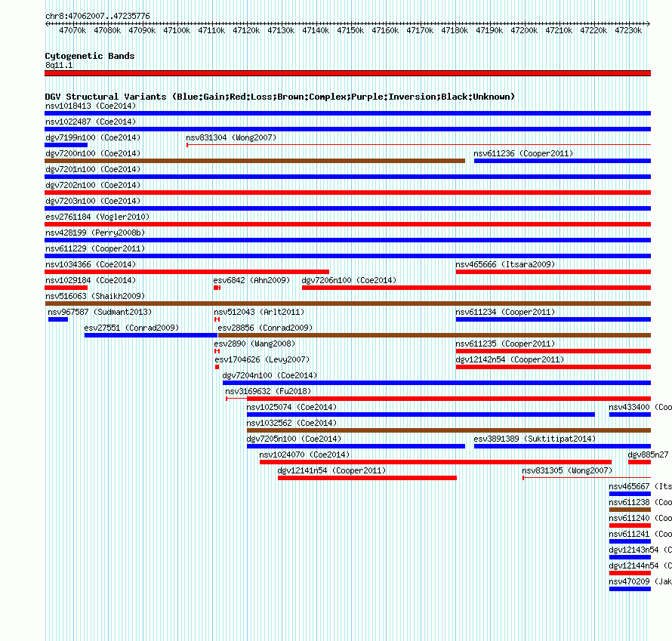Click nsv967587 (Sudmant2013) label
Image resolution: width=672 pixels, height=641 pixels.
(x=100, y=312)
